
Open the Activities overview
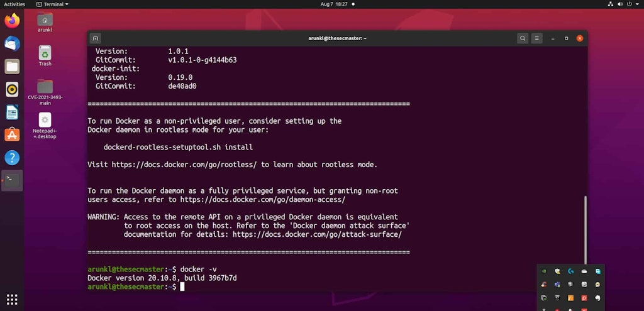[14, 4]
